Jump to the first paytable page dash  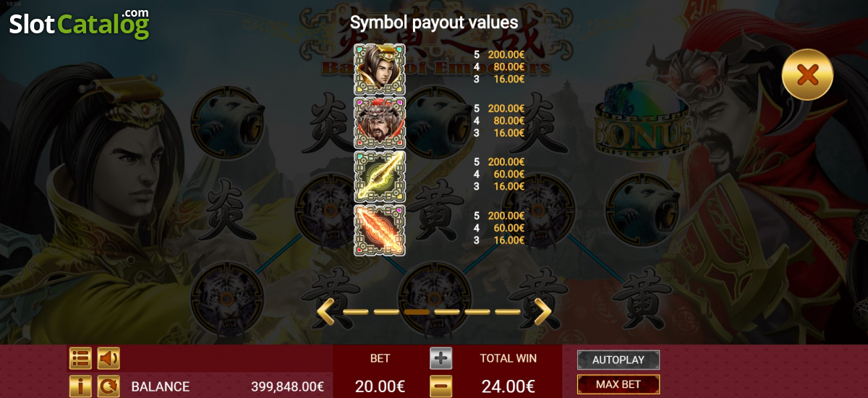click(356, 312)
